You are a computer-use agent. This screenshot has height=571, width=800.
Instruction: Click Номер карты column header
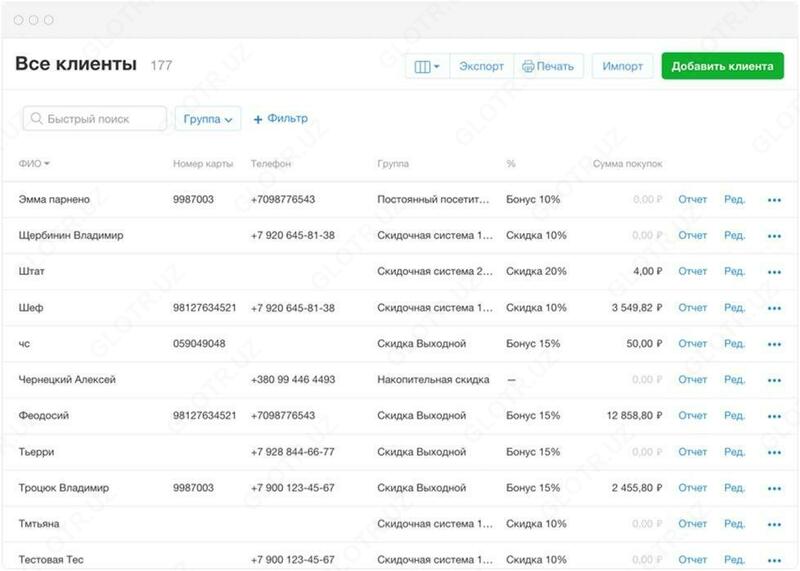[203, 164]
